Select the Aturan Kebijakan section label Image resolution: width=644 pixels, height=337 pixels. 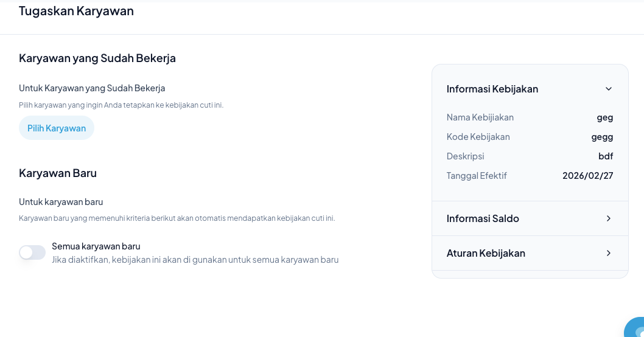[486, 253]
